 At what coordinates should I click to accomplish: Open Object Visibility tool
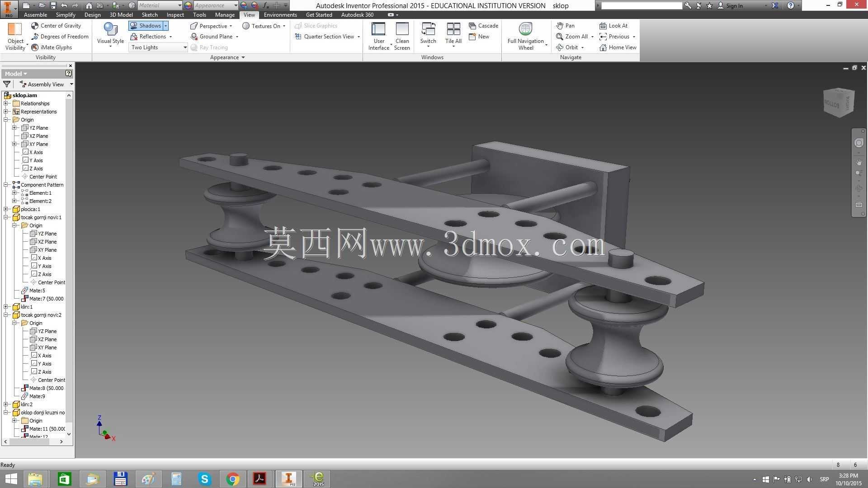click(x=15, y=36)
